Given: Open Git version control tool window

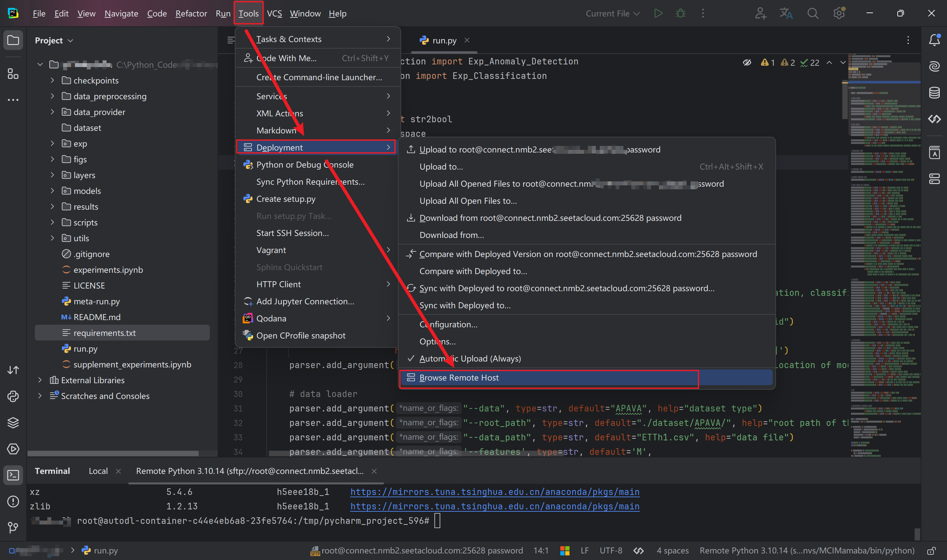Looking at the screenshot, I should (x=13, y=527).
